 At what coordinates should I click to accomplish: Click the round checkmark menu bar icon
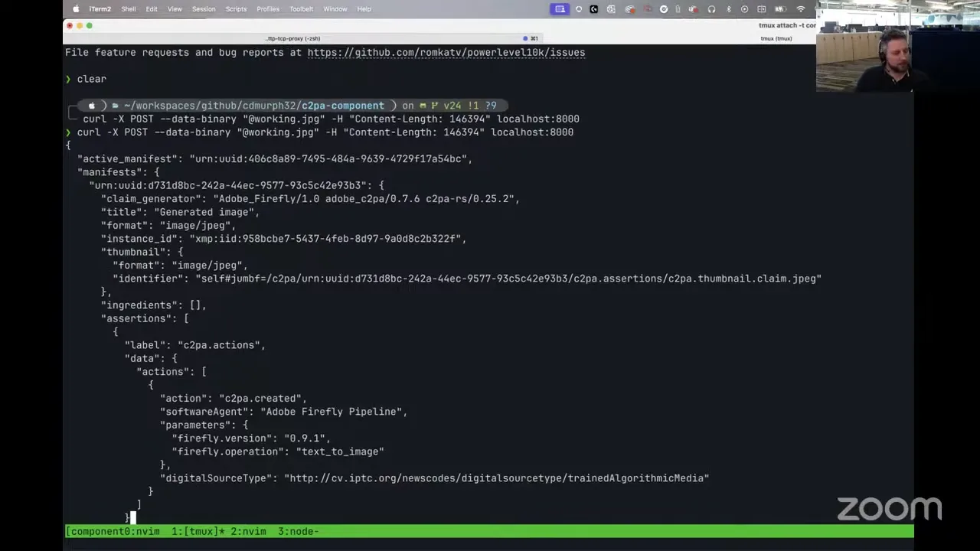664,9
